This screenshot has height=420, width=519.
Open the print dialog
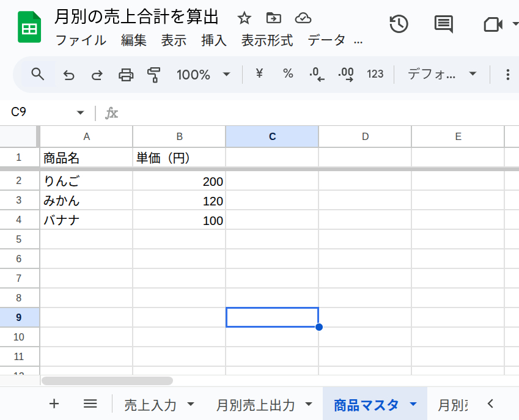click(126, 74)
